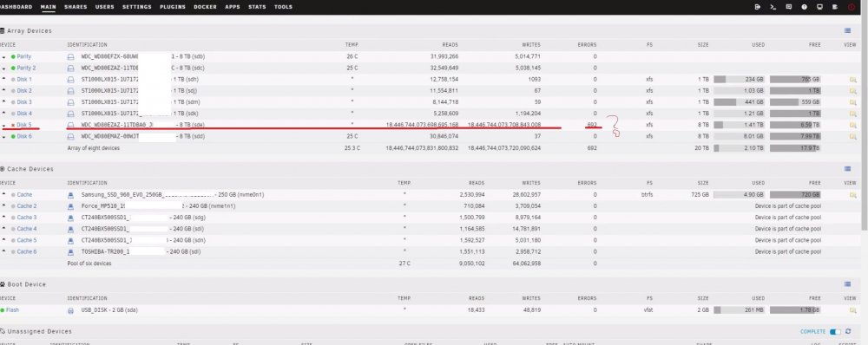This screenshot has width=868, height=345.
Task: Browse Disk 6 with its View folder icon
Action: coord(852,136)
